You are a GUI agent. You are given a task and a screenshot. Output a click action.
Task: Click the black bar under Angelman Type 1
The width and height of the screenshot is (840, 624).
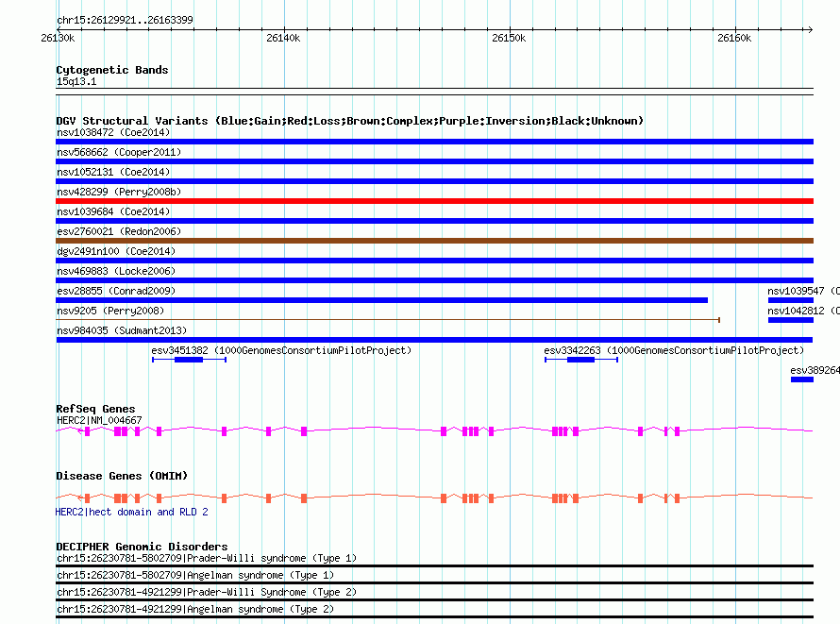[x=434, y=582]
